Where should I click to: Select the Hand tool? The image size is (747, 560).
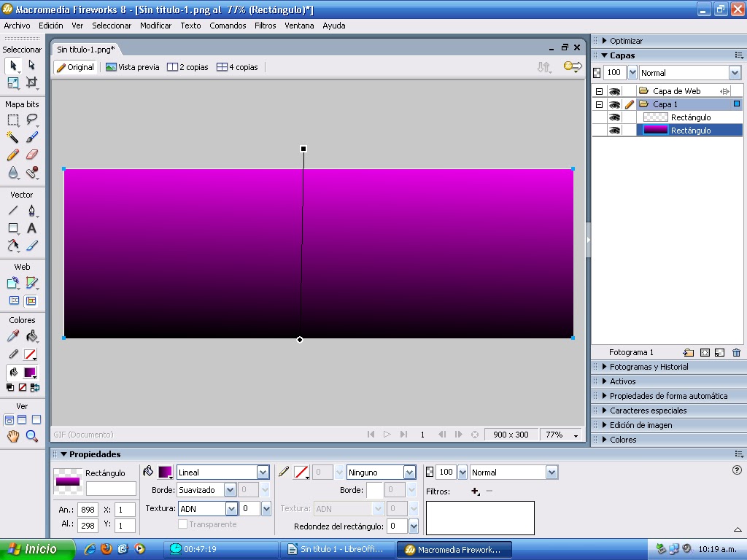tap(13, 436)
